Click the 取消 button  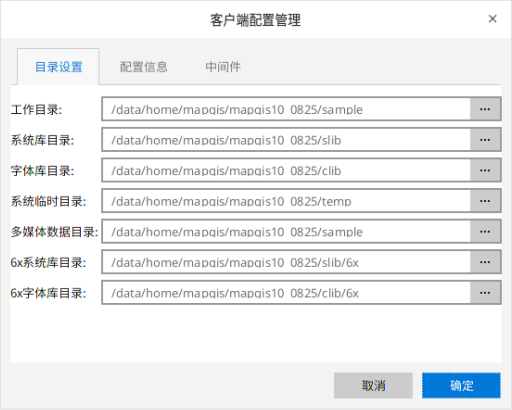pyautogui.click(x=373, y=386)
